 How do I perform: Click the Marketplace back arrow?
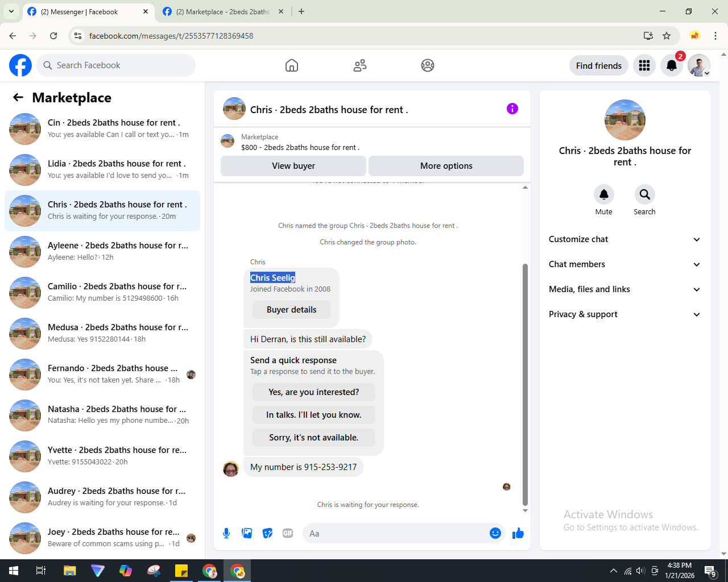point(18,97)
